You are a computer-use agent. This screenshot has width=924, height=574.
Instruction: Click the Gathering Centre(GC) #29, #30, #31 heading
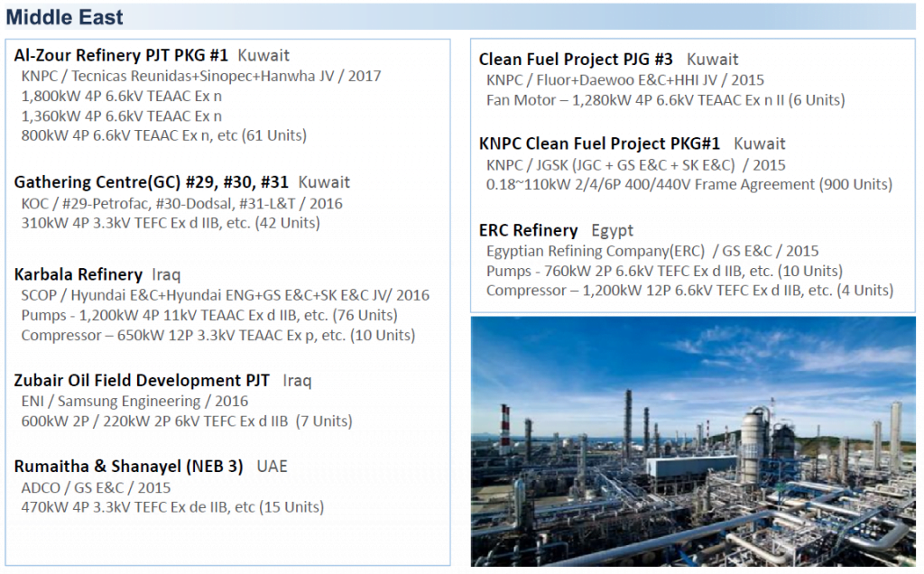[x=152, y=182]
